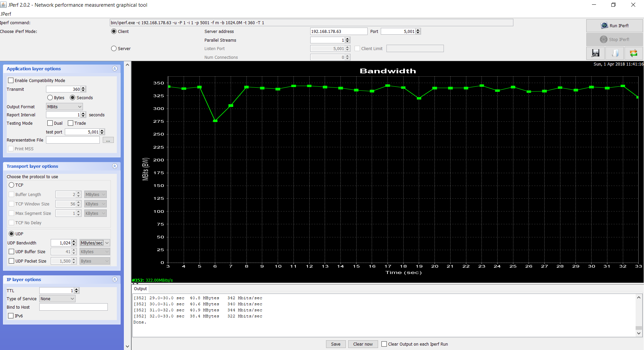Select the UDP protocol radio button
Screen dimensions: 644x350
coord(11,234)
